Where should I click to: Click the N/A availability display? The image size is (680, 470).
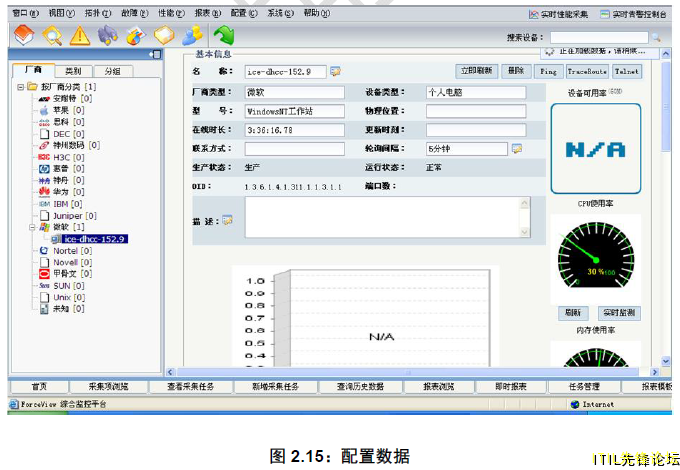pos(595,149)
